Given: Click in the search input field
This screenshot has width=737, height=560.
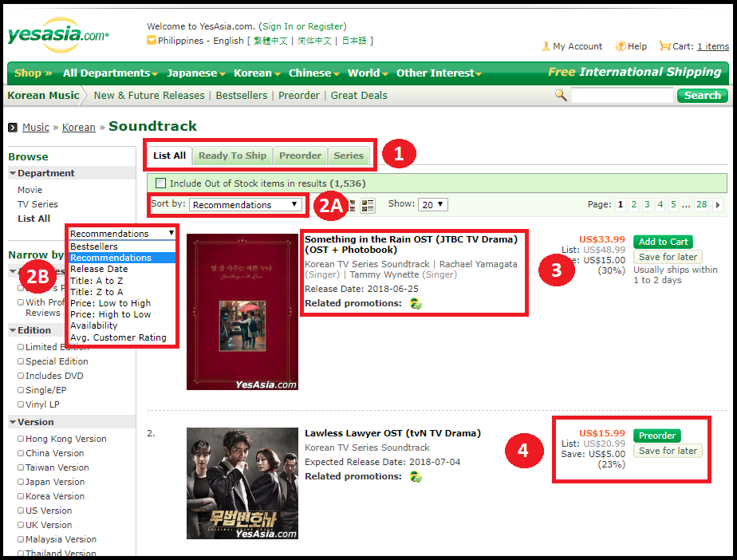Looking at the screenshot, I should [x=622, y=96].
